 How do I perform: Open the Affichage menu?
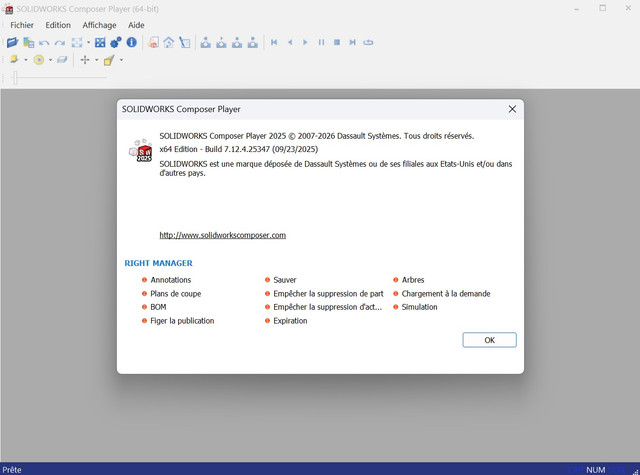[x=99, y=25]
